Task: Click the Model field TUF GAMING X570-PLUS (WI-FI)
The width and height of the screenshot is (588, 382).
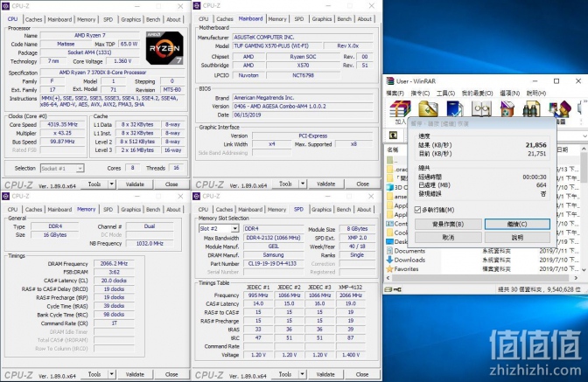Action: coord(276,45)
